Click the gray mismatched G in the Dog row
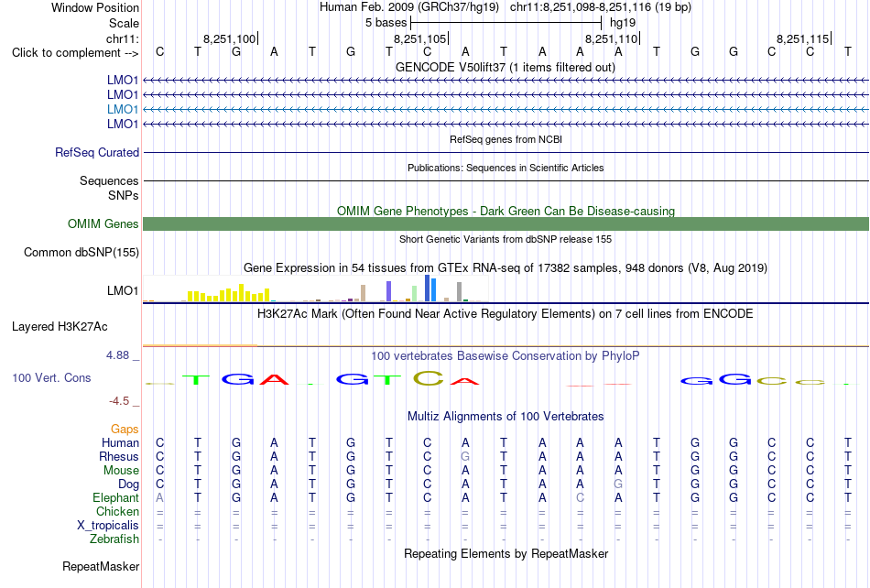The height and width of the screenshot is (588, 870). click(x=618, y=485)
